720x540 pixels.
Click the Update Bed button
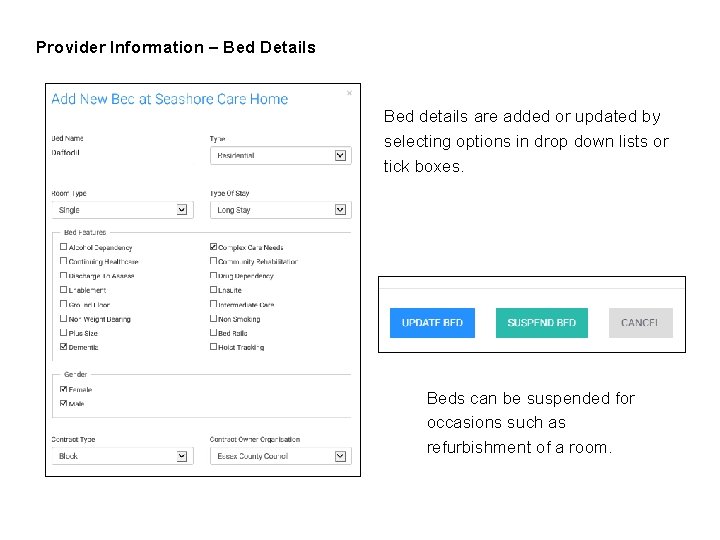[x=432, y=323]
